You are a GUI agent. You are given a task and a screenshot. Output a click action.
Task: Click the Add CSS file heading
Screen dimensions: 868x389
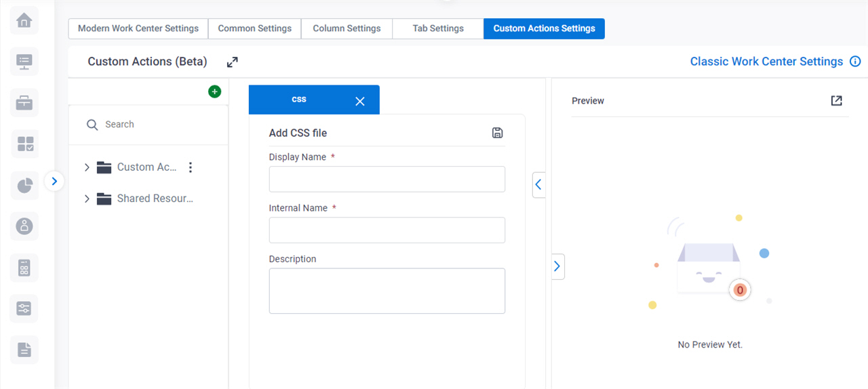tap(298, 133)
